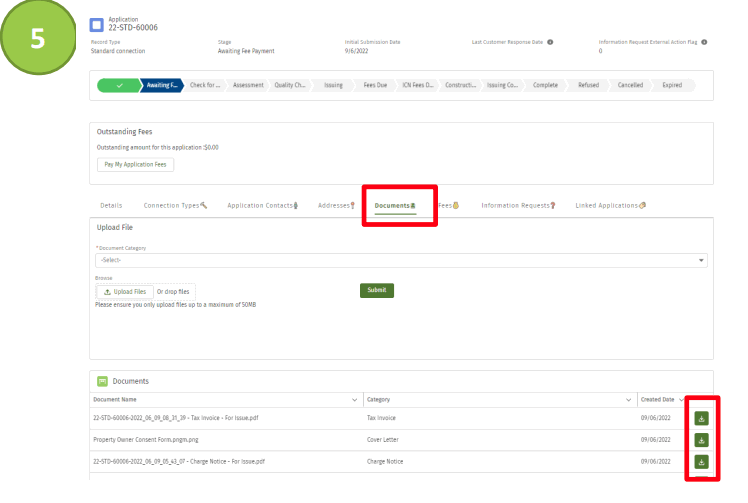
Task: Select the Check for stage step
Action: pyautogui.click(x=205, y=85)
